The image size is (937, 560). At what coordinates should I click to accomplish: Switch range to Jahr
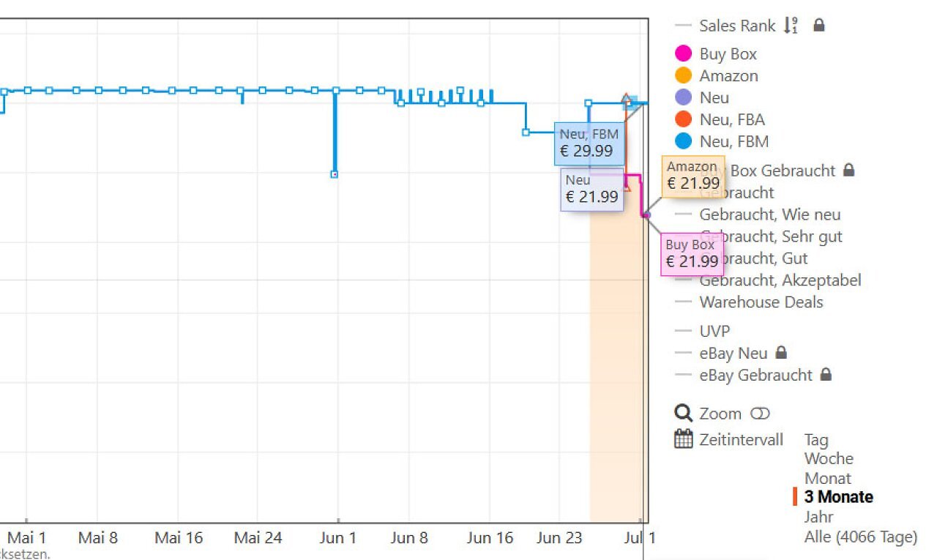tap(818, 517)
